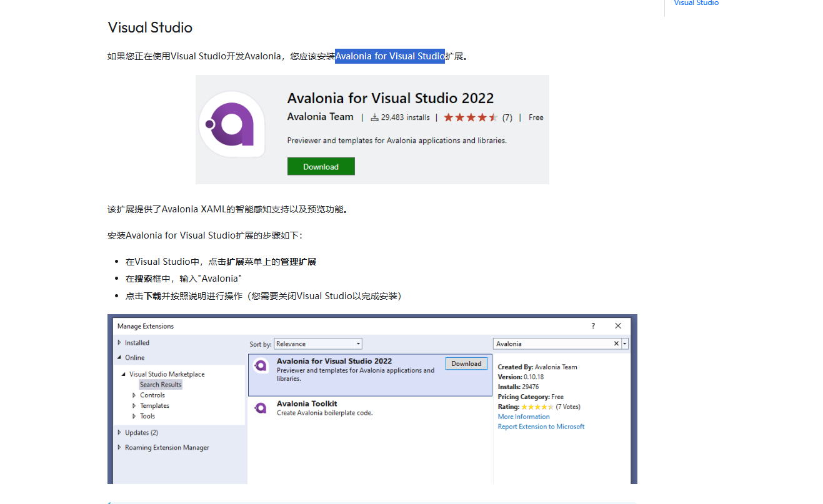The height and width of the screenshot is (504, 823).
Task: Click the installs download icon next to 29,483 installs
Action: (x=374, y=117)
